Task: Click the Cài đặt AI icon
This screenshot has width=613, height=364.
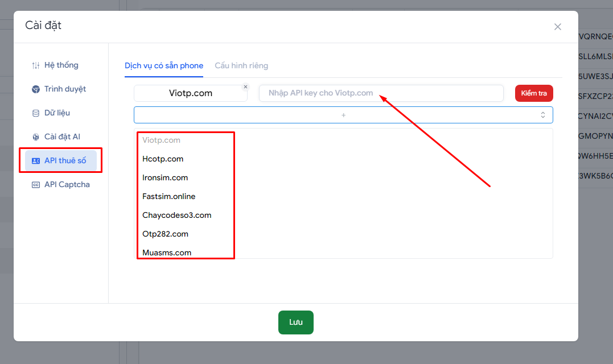Action: tap(36, 137)
